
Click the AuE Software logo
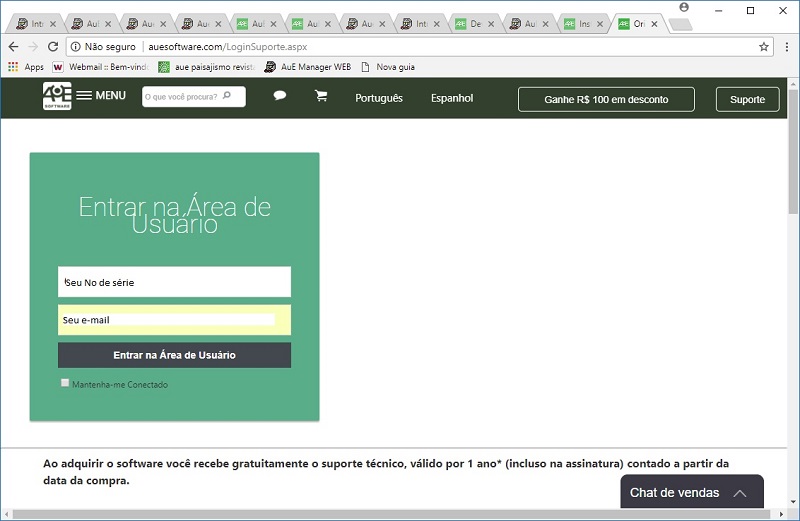coord(57,96)
